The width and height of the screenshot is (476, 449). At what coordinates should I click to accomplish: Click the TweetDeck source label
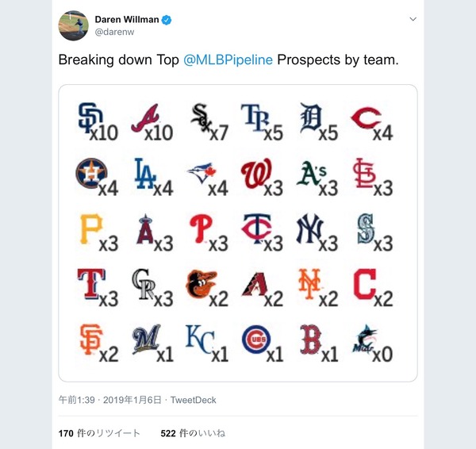click(x=195, y=400)
